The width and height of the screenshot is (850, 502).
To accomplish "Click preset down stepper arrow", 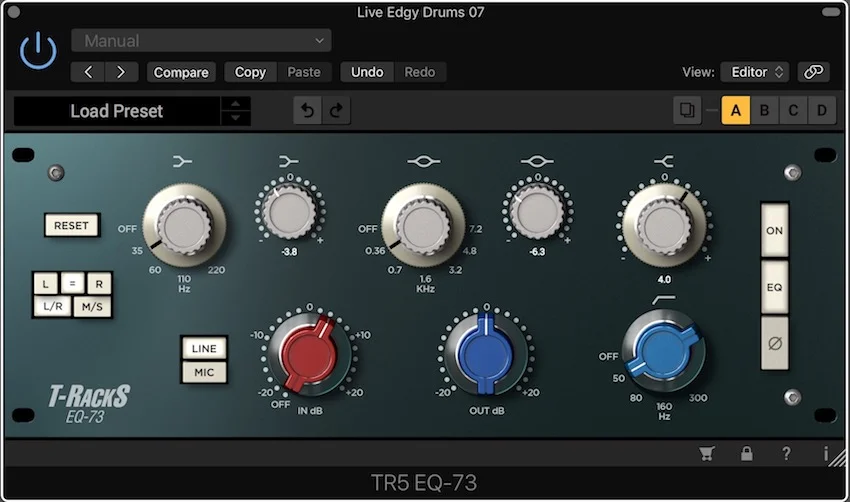I will 235,118.
